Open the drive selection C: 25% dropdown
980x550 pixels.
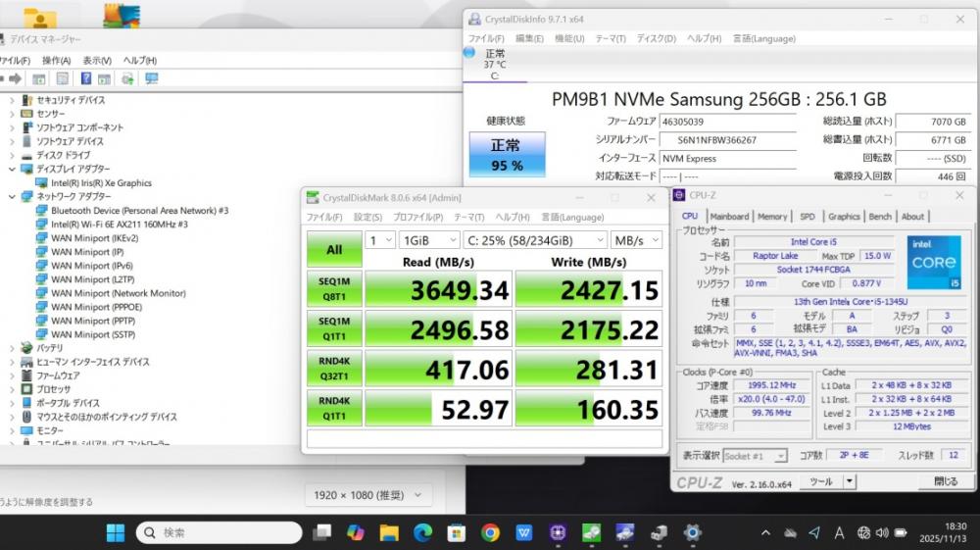pyautogui.click(x=534, y=239)
